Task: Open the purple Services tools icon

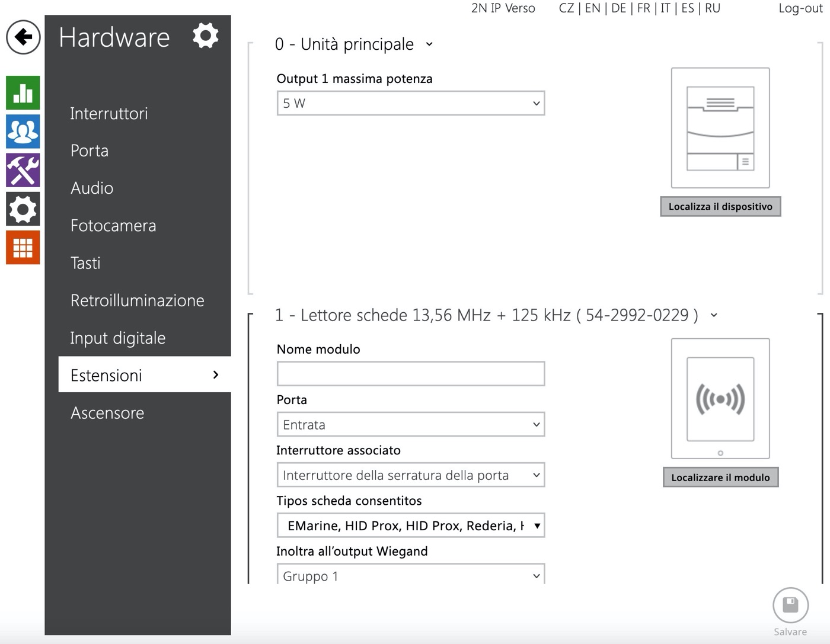Action: pos(23,170)
